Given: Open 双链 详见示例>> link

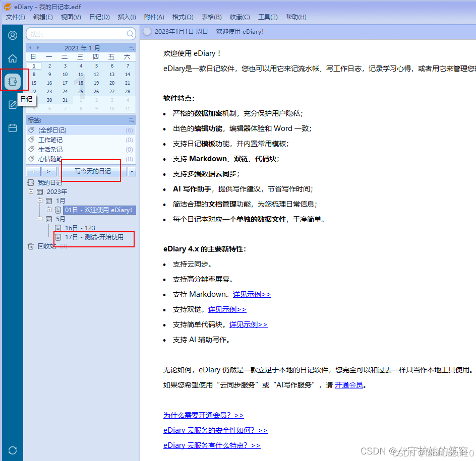Looking at the screenshot, I should pyautogui.click(x=227, y=309).
